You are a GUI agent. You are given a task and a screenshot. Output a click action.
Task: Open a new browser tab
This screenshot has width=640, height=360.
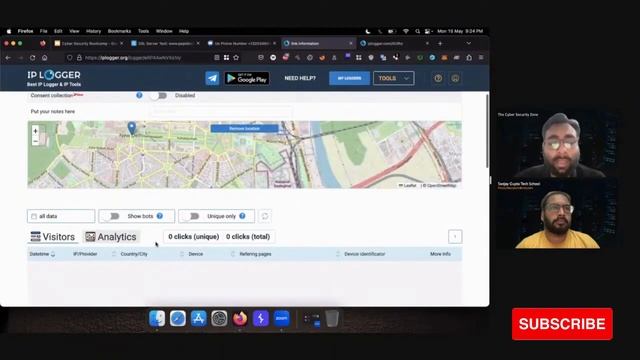tap(440, 43)
